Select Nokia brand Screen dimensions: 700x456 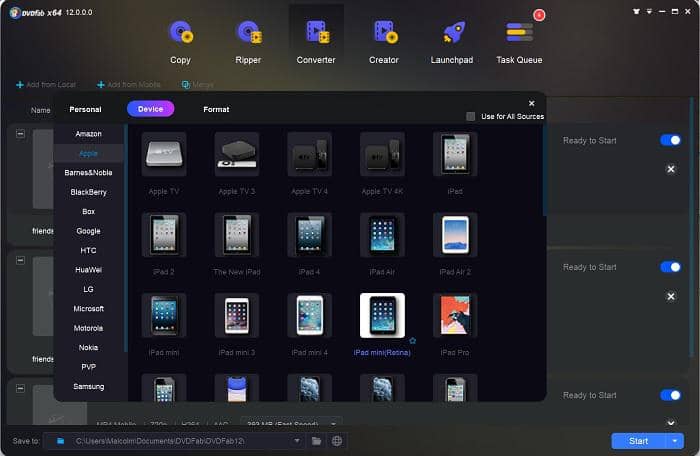point(88,347)
